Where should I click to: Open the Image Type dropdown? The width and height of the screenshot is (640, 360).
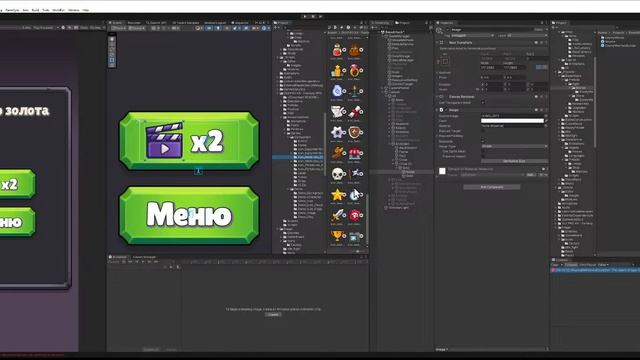coord(514,146)
